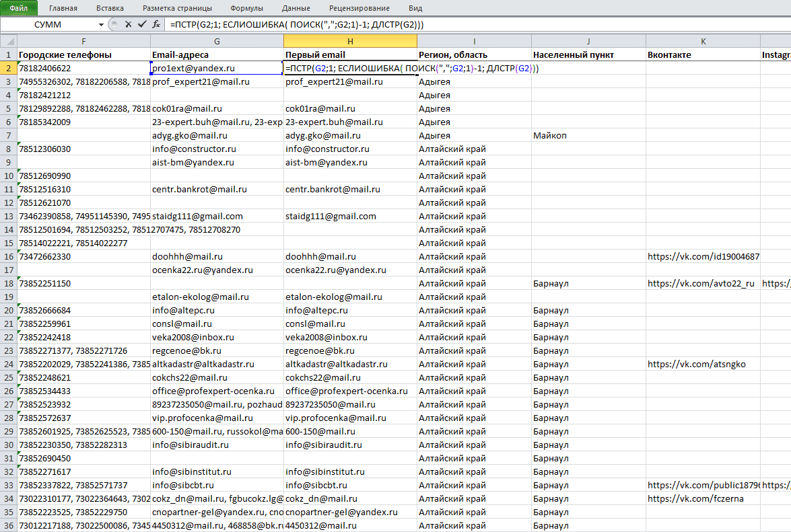Open the Разметка страницы tab
Viewport: 791px width, 532px height.
177,8
